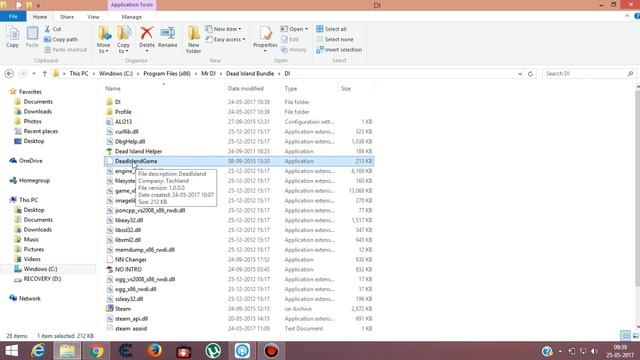Click Invert selection in ribbon
This screenshot has height=360, width=640.
(x=339, y=50)
